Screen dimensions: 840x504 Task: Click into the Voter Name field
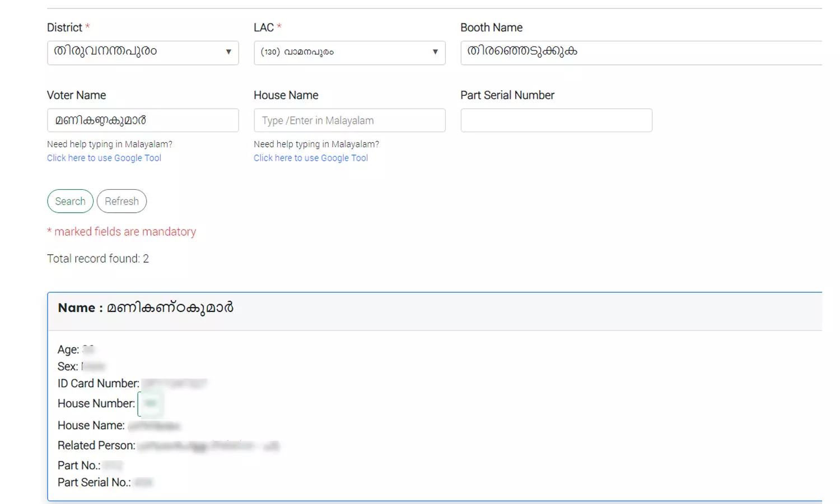[143, 120]
